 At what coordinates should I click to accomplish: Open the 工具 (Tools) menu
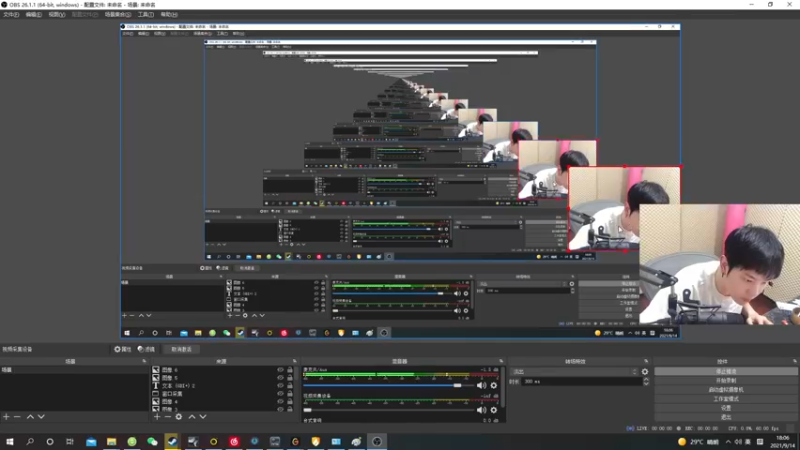(x=145, y=14)
